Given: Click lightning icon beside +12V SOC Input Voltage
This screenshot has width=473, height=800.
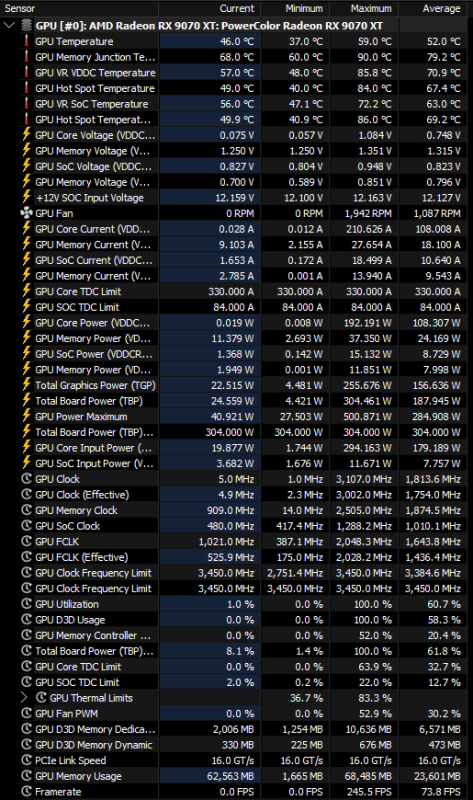Looking at the screenshot, I should (27, 197).
